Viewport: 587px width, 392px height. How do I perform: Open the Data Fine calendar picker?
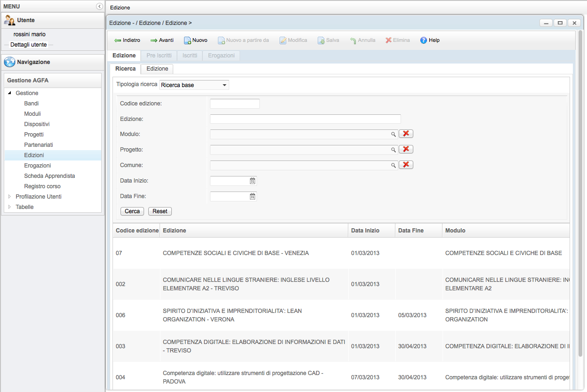click(252, 196)
